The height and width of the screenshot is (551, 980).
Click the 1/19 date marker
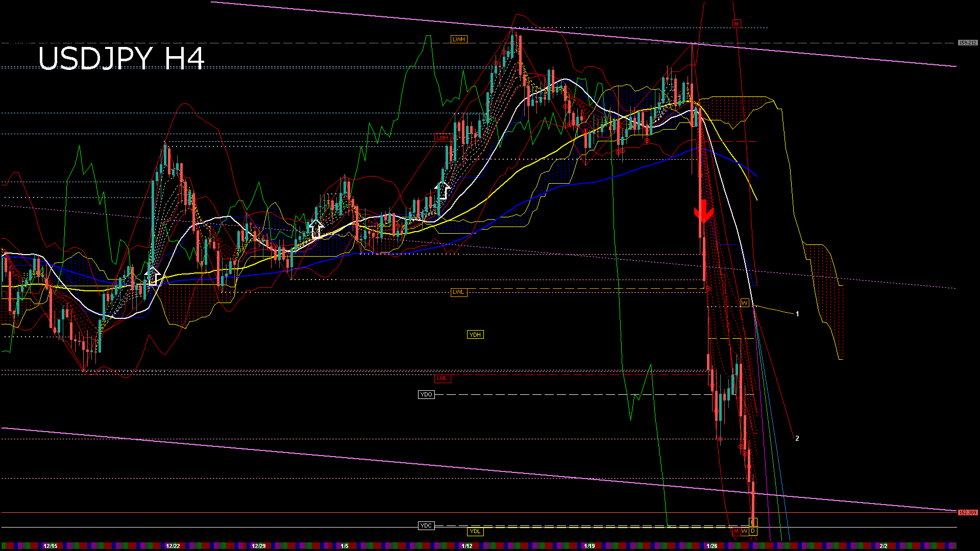tap(590, 546)
